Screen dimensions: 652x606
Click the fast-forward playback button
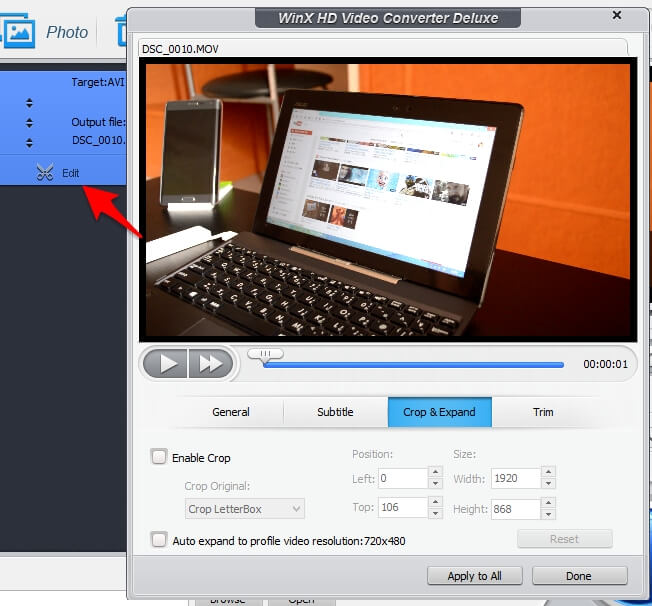coord(210,364)
